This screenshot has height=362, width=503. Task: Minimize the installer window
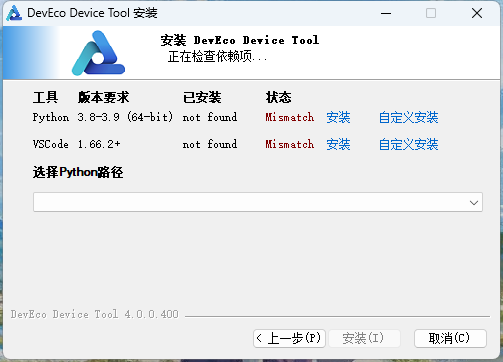click(386, 13)
